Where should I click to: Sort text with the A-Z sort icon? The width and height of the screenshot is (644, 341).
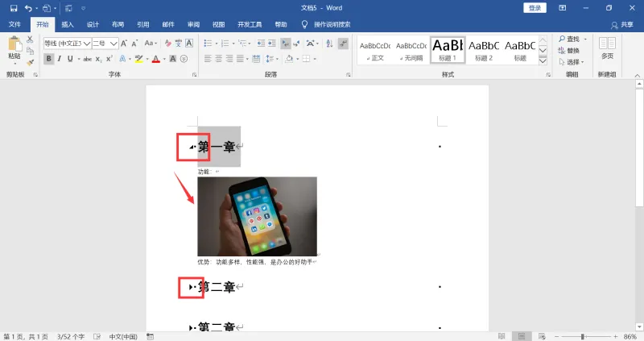(x=329, y=44)
